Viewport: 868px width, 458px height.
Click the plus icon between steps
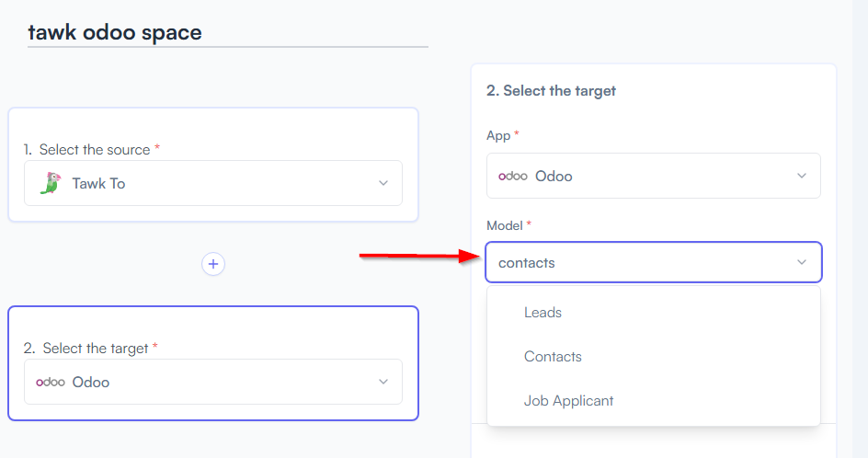coord(213,264)
